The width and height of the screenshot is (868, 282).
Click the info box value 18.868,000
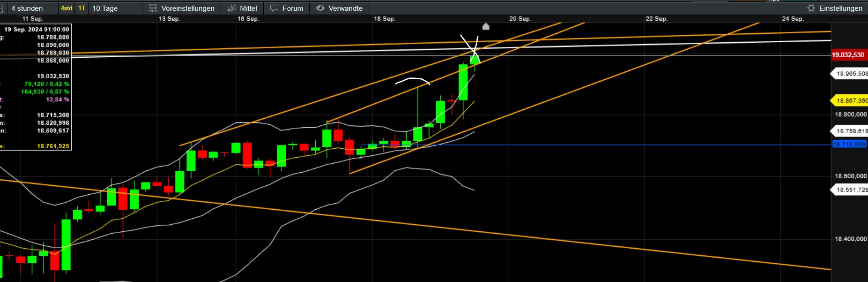[x=53, y=61]
